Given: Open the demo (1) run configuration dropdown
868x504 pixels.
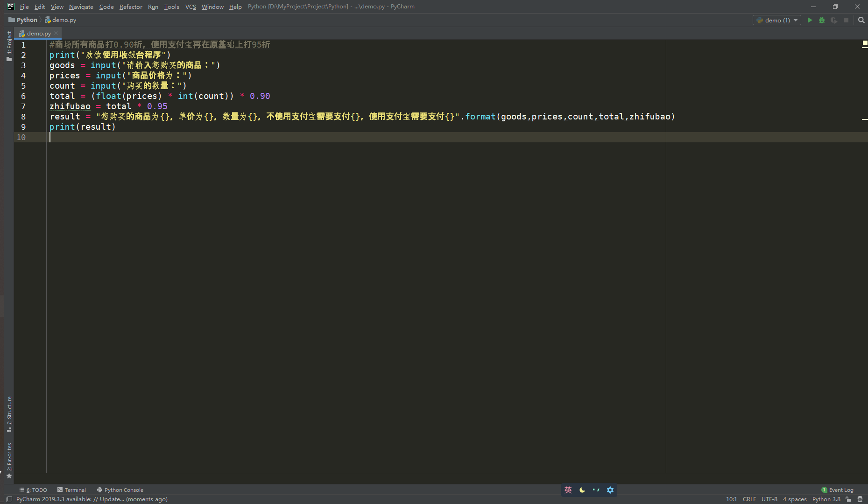Looking at the screenshot, I should click(777, 20).
